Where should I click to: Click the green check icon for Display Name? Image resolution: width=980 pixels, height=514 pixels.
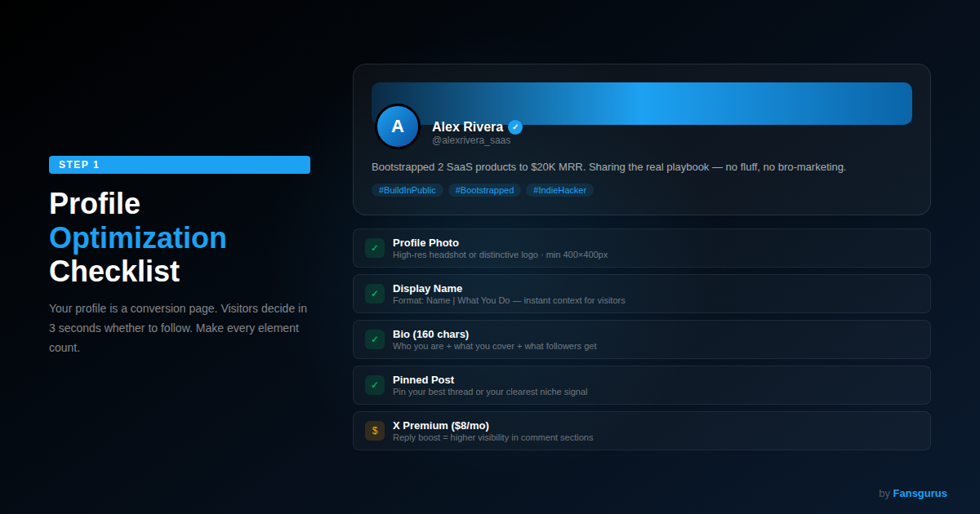[x=374, y=293]
